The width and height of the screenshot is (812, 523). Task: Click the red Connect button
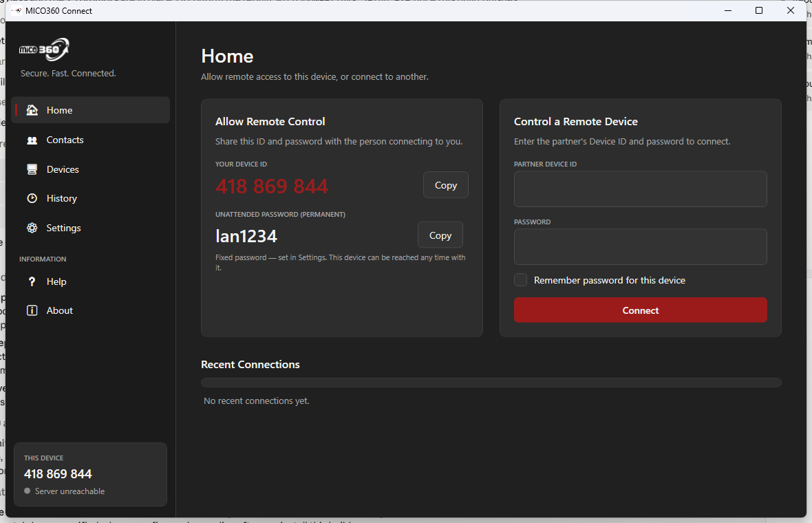click(640, 310)
